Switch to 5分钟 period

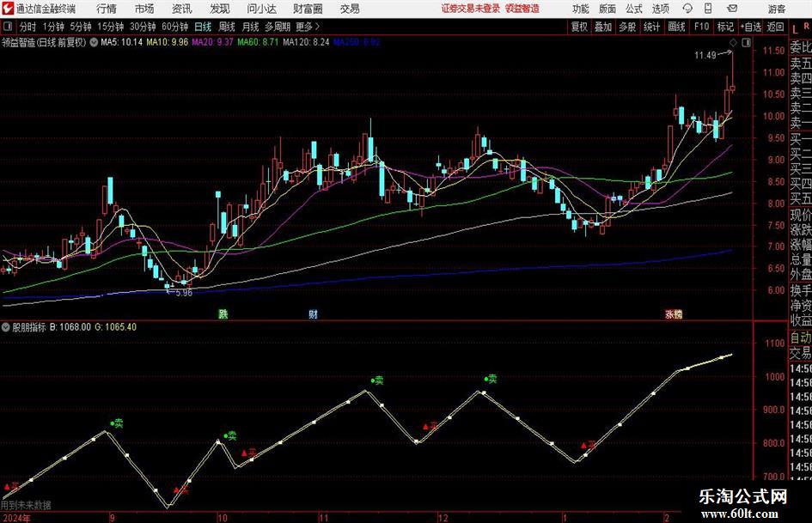81,27
